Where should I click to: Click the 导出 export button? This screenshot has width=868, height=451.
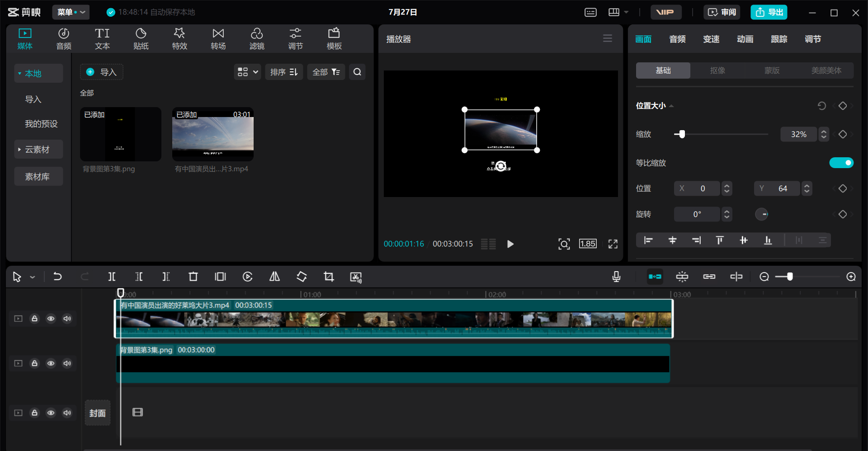tap(769, 12)
